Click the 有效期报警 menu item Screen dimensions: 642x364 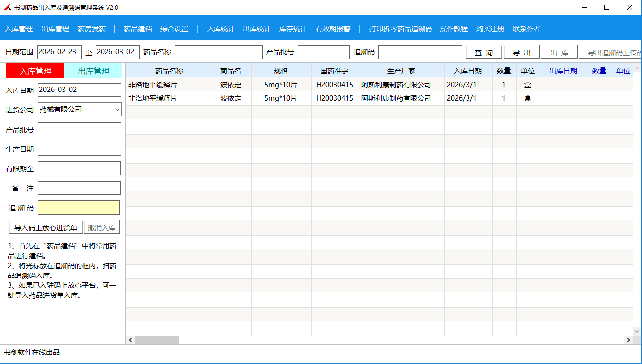point(333,29)
